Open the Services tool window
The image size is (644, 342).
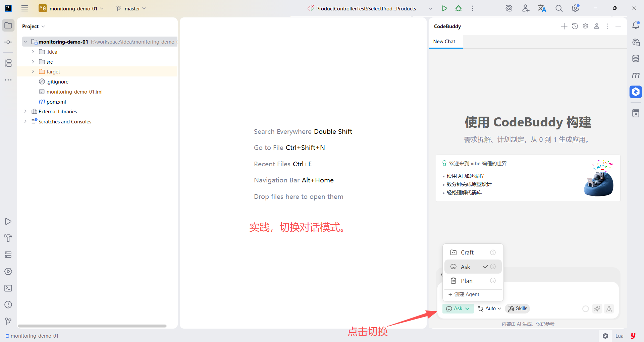[8, 255]
